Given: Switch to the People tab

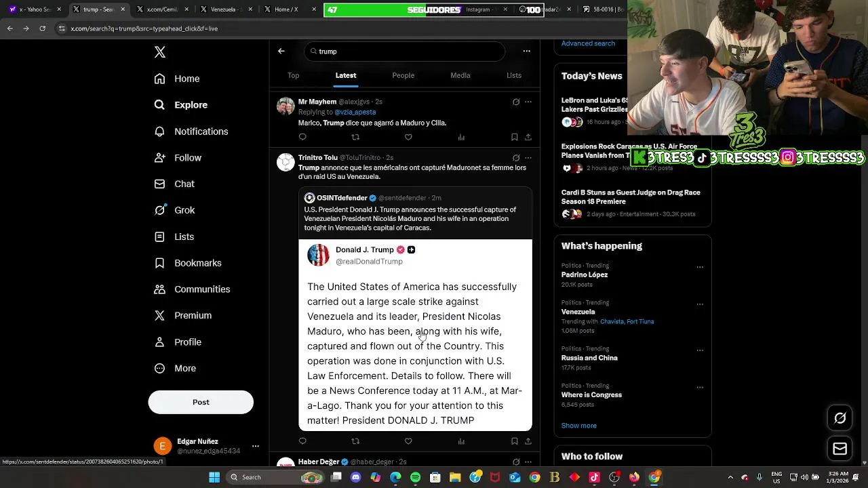Looking at the screenshot, I should (x=403, y=75).
